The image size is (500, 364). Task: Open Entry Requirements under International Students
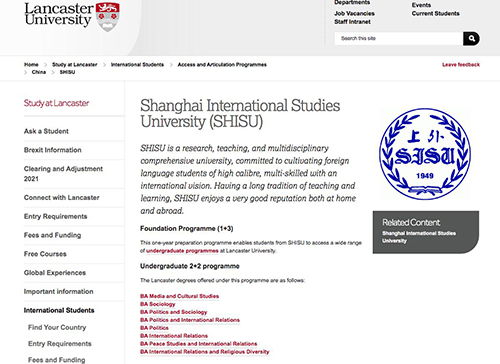(60, 344)
